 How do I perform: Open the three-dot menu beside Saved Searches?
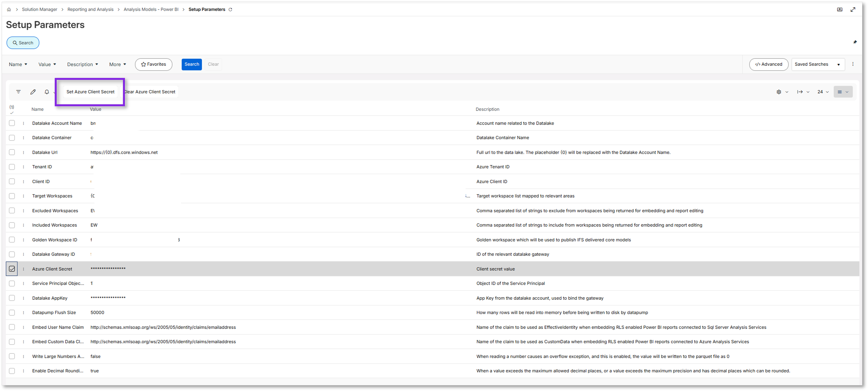[x=853, y=64]
